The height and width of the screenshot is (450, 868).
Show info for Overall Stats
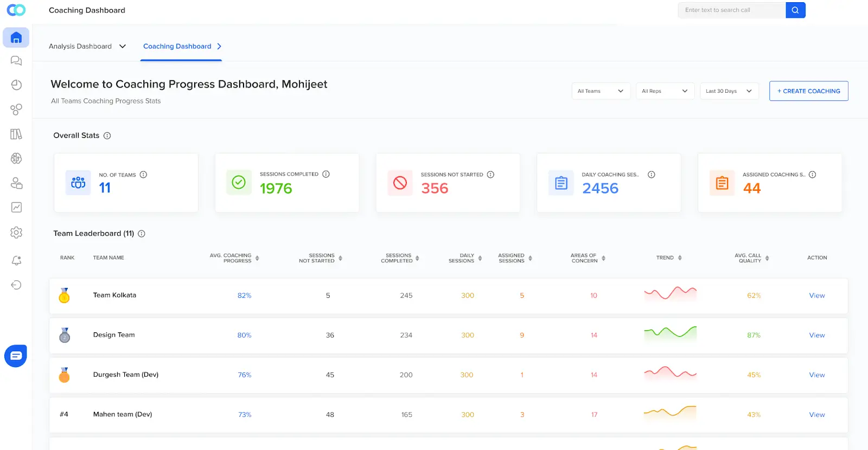107,136
